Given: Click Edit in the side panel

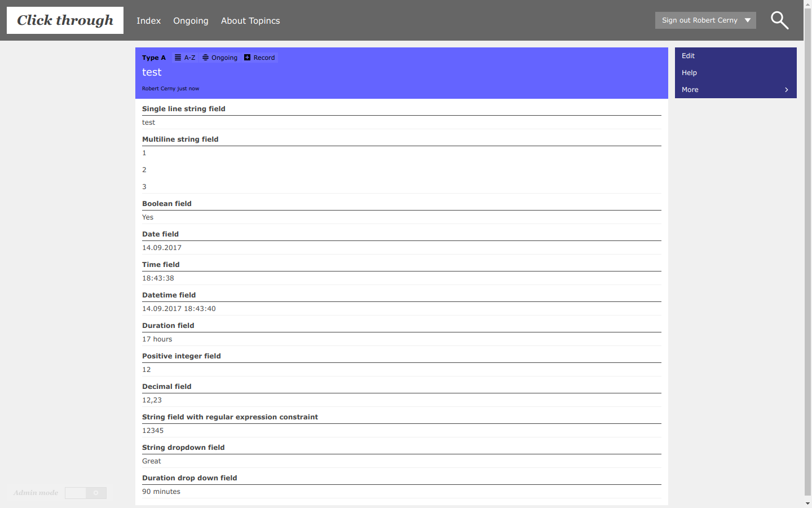Looking at the screenshot, I should click(x=688, y=56).
